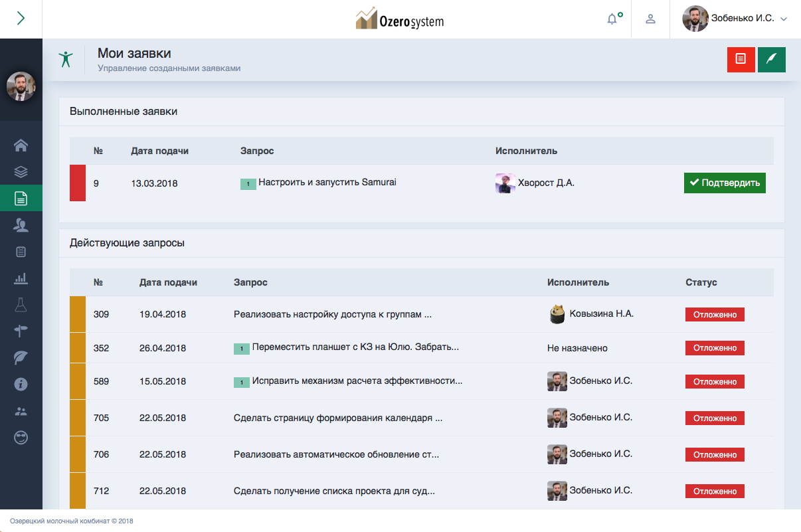Click the Отложенно status of request 309
Viewport: 801px width, 532px height.
pyautogui.click(x=715, y=315)
